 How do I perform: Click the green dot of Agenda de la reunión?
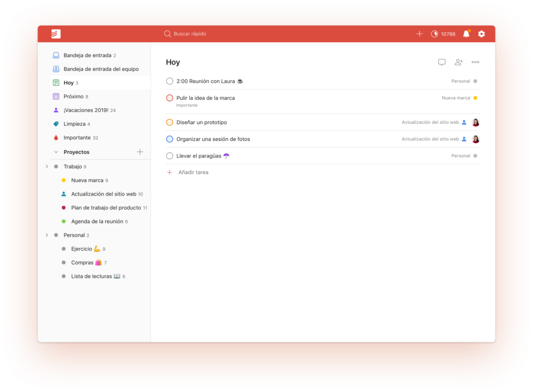pyautogui.click(x=64, y=221)
